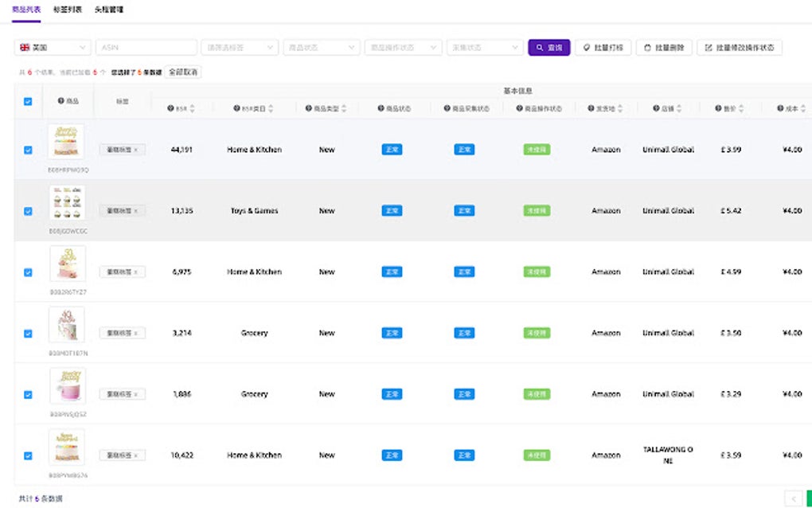The height and width of the screenshot is (508, 812).
Task: Remove the tag chip in the 1,886 BSR row
Action: coord(135,394)
